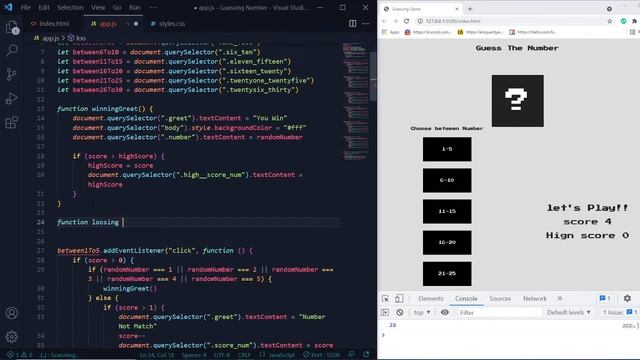This screenshot has width=640, height=360.
Task: Open the Explorer view in VS Code
Action: tap(12, 28)
